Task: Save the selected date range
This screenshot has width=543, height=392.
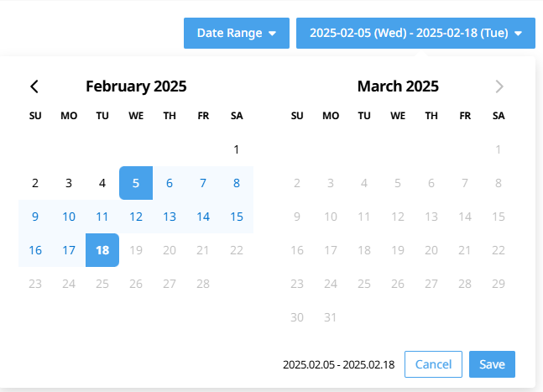Action: (x=492, y=364)
